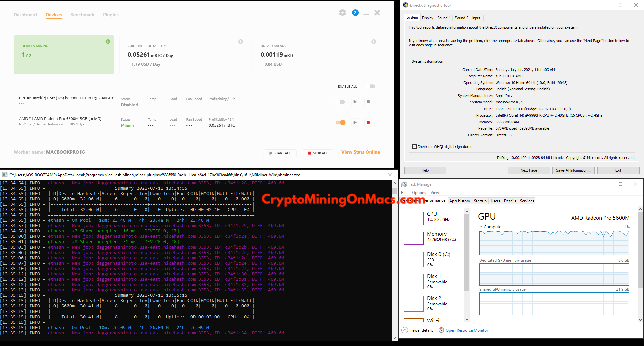
Task: Collapse Task Manager with Fewer details
Action: click(x=418, y=330)
